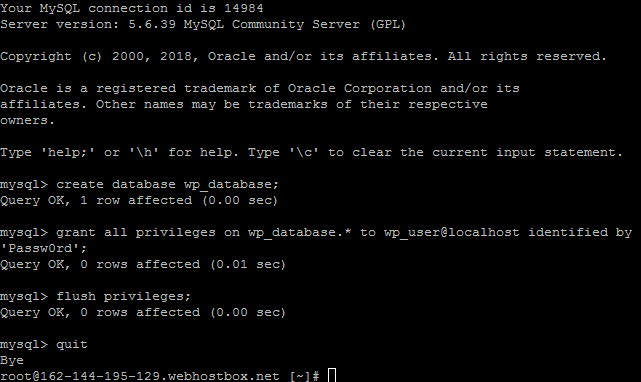
Task: Click the '\c' clear statement hint
Action: [304, 153]
